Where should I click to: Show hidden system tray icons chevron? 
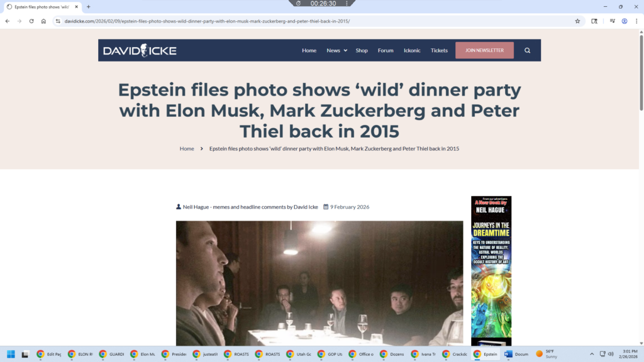pos(592,354)
